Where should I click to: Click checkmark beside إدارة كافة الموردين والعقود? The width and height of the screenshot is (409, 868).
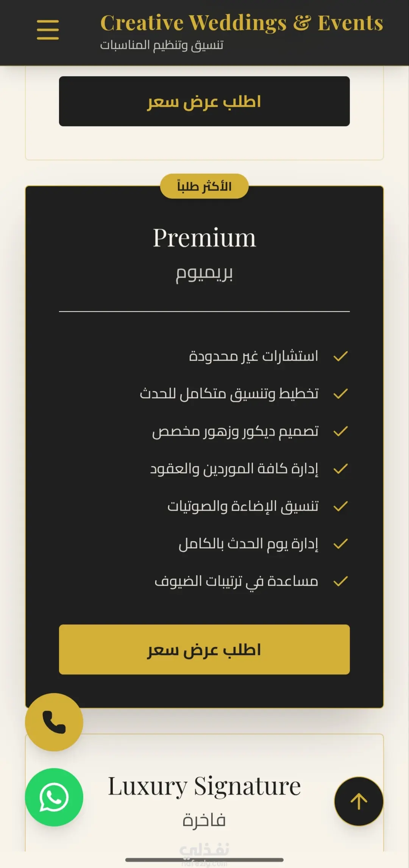point(340,469)
